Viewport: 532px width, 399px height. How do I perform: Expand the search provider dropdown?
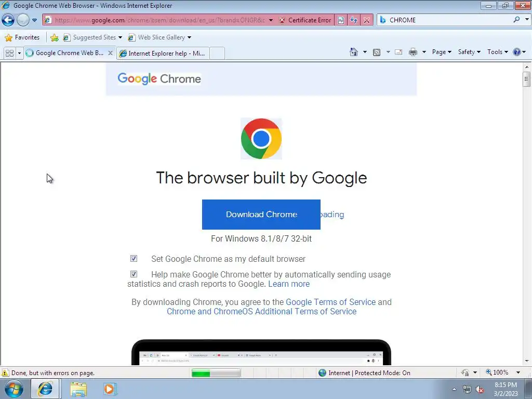pyautogui.click(x=527, y=20)
